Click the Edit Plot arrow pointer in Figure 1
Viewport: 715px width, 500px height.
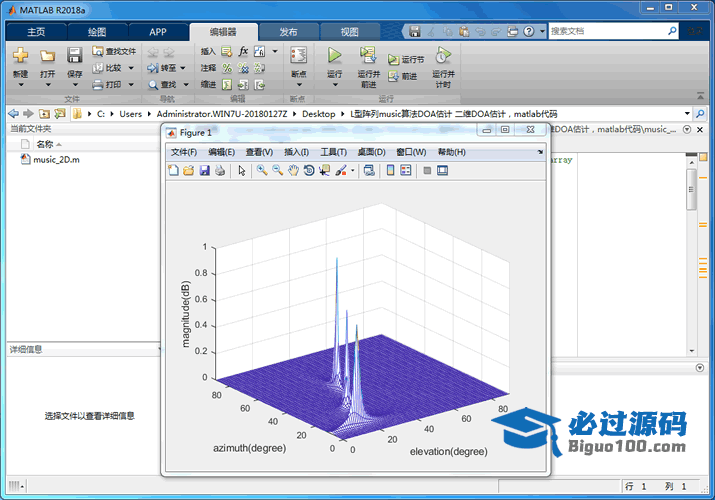(x=242, y=170)
